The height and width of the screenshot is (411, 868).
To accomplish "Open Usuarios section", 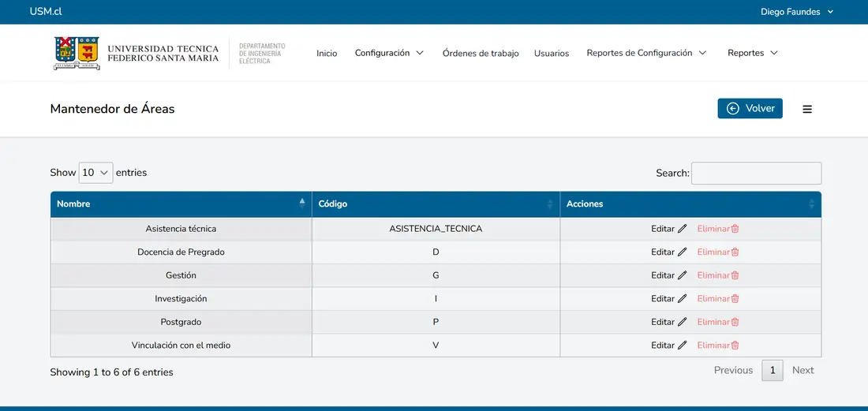I will (x=552, y=53).
